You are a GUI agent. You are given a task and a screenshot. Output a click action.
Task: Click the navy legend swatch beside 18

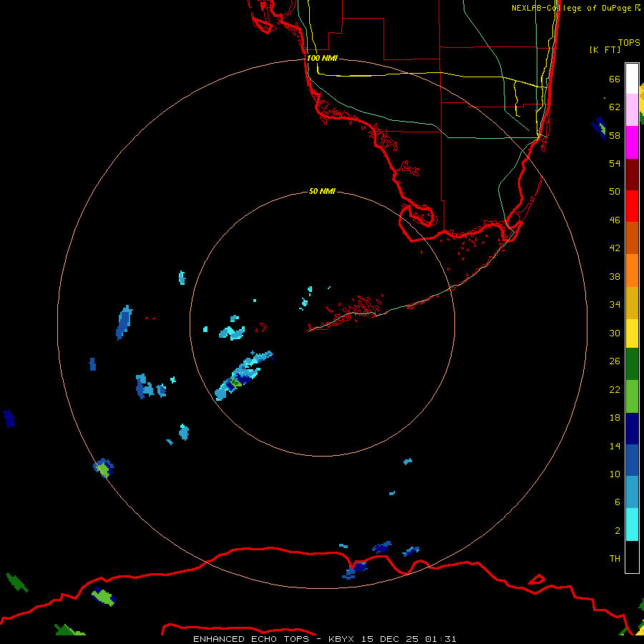point(632,429)
